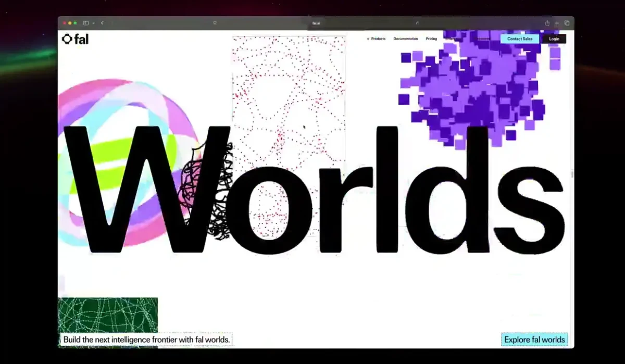Click the text "Build the next intelligence frontier with fal worlds."
The height and width of the screenshot is (364, 625).
tap(146, 340)
